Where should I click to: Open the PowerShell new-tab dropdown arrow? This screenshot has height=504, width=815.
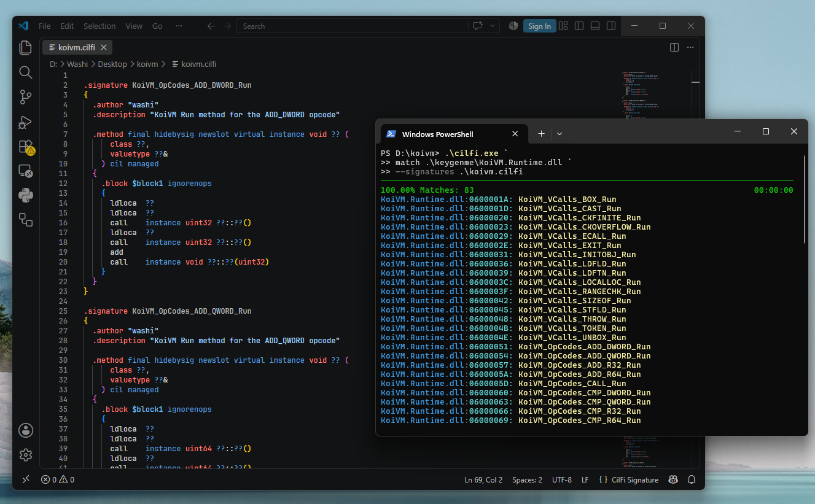[x=560, y=134]
